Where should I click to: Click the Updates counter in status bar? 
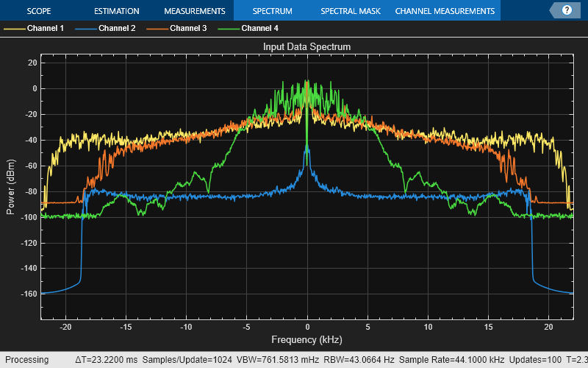pos(535,360)
